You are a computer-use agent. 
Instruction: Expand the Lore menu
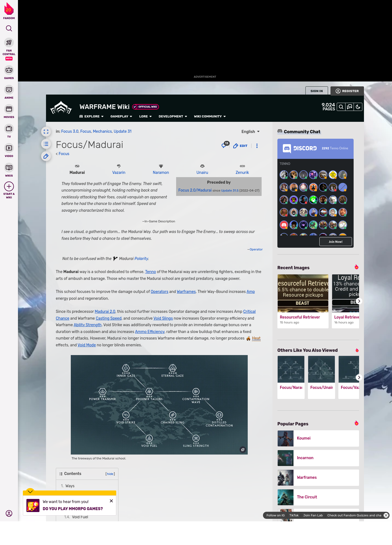[145, 116]
